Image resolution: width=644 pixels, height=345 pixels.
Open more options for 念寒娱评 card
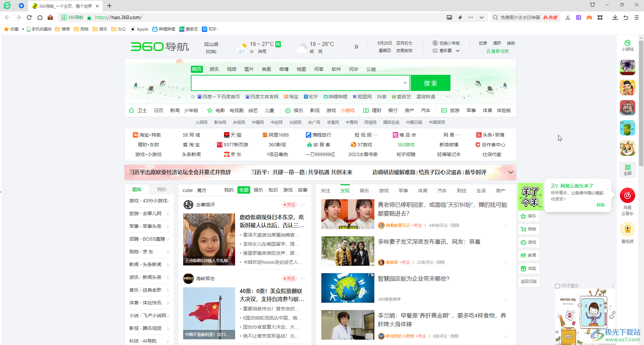[303, 205]
